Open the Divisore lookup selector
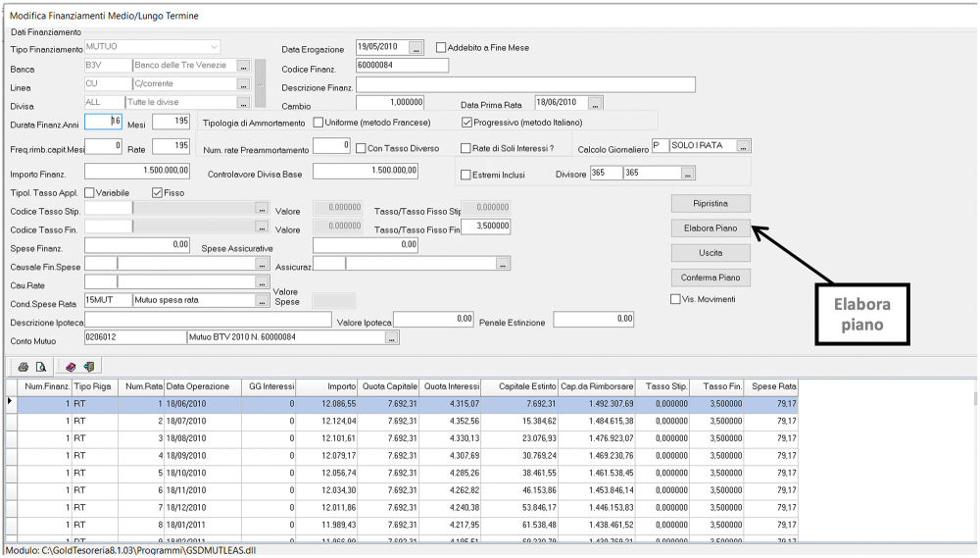This screenshot has width=980, height=558. (x=688, y=174)
